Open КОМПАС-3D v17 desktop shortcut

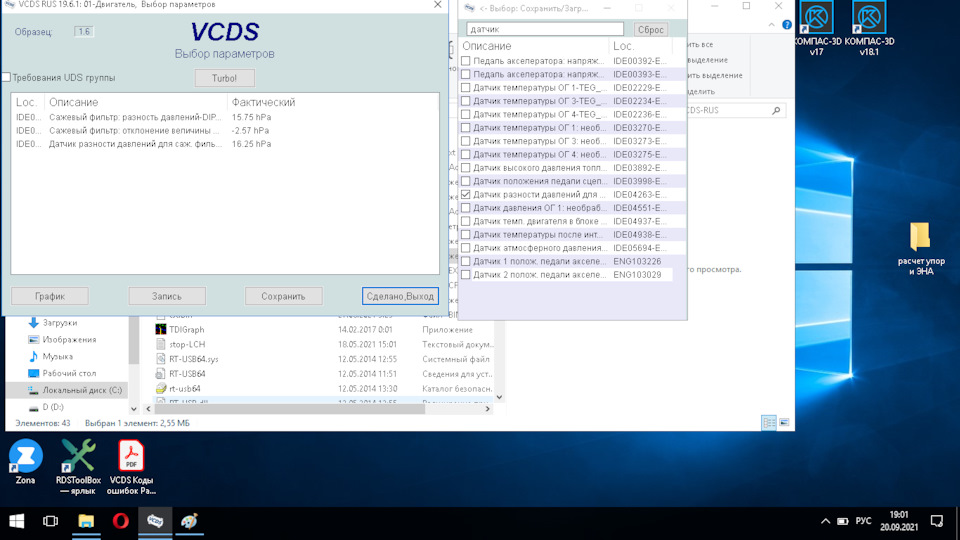817,29
